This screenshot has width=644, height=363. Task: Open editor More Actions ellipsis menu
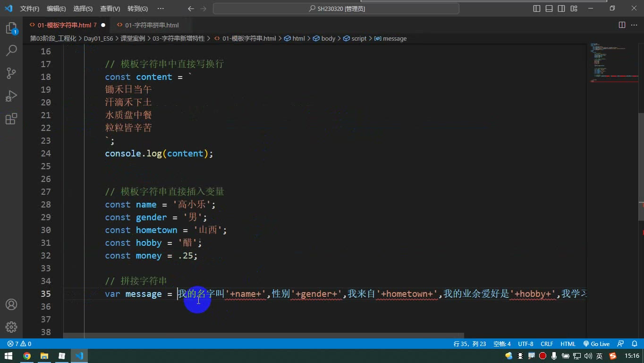tap(634, 25)
